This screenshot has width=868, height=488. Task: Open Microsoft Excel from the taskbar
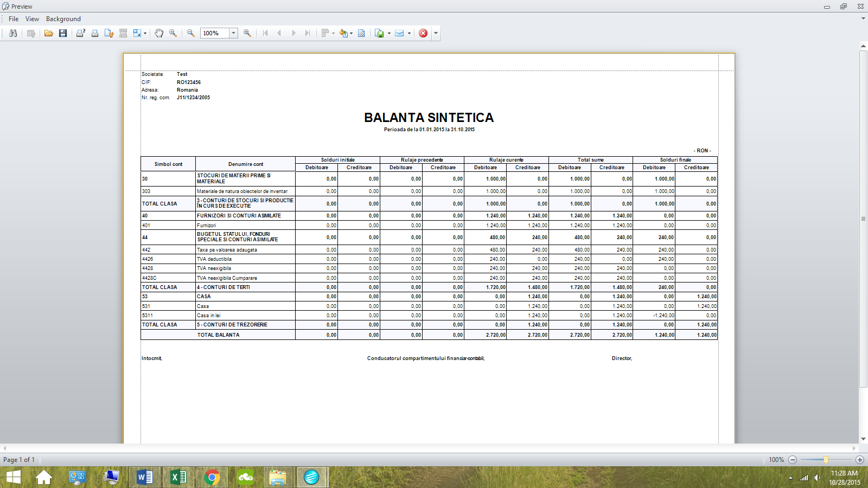coord(178,477)
